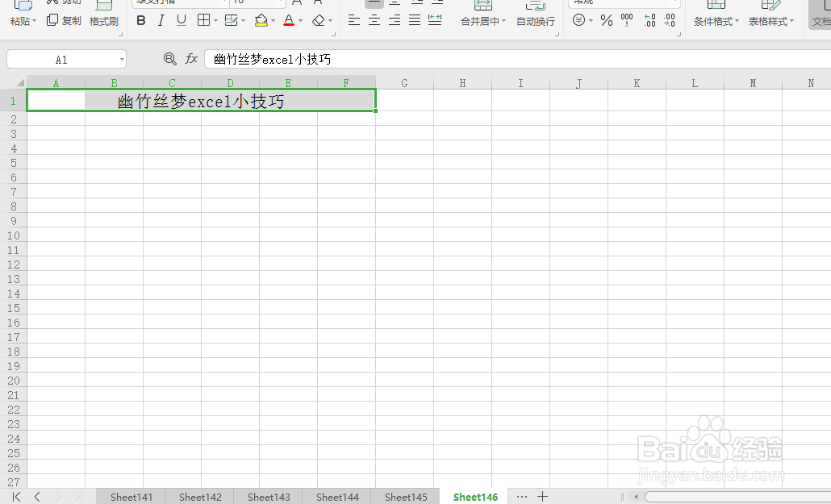Viewport: 831px width, 504px height.
Task: Open fill color dropdown arrow
Action: (x=273, y=21)
